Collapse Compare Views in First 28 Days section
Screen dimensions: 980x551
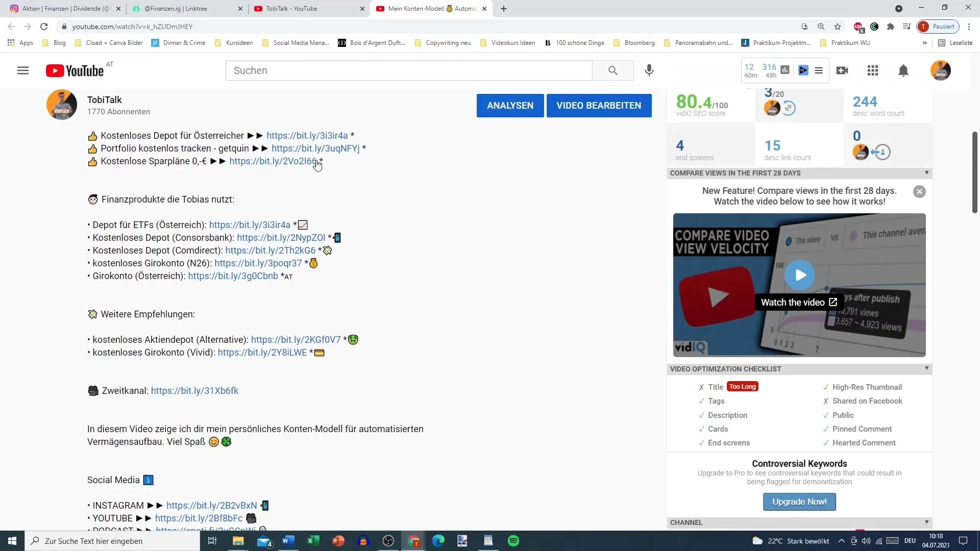(x=926, y=172)
